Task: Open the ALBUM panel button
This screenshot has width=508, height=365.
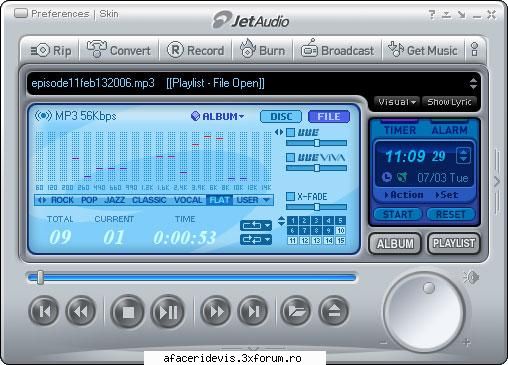Action: click(395, 244)
